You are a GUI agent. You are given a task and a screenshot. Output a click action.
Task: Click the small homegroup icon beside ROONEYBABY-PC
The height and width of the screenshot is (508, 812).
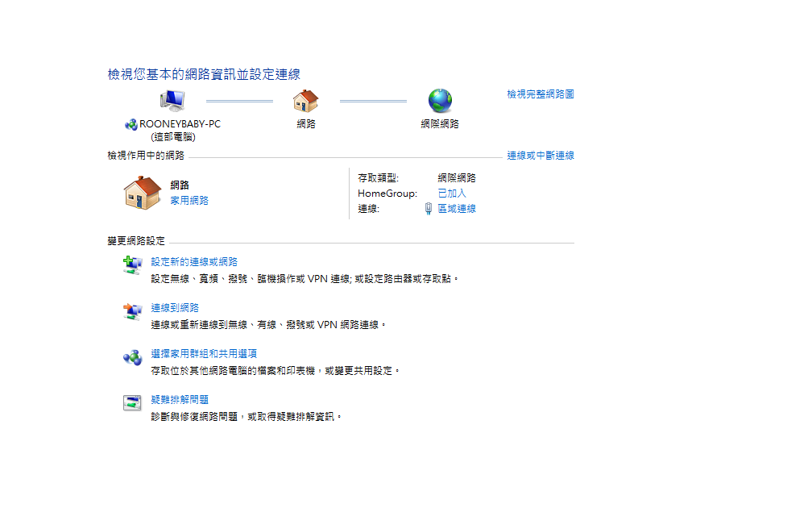pyautogui.click(x=131, y=124)
